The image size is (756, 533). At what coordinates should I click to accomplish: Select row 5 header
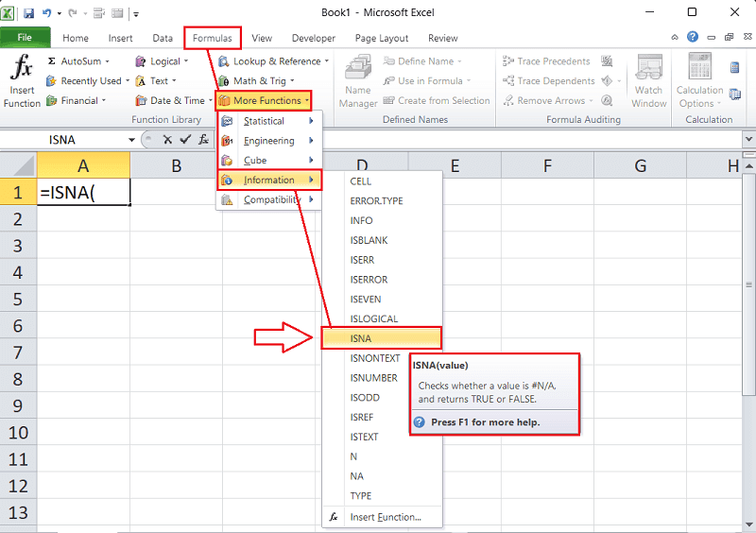(x=18, y=299)
